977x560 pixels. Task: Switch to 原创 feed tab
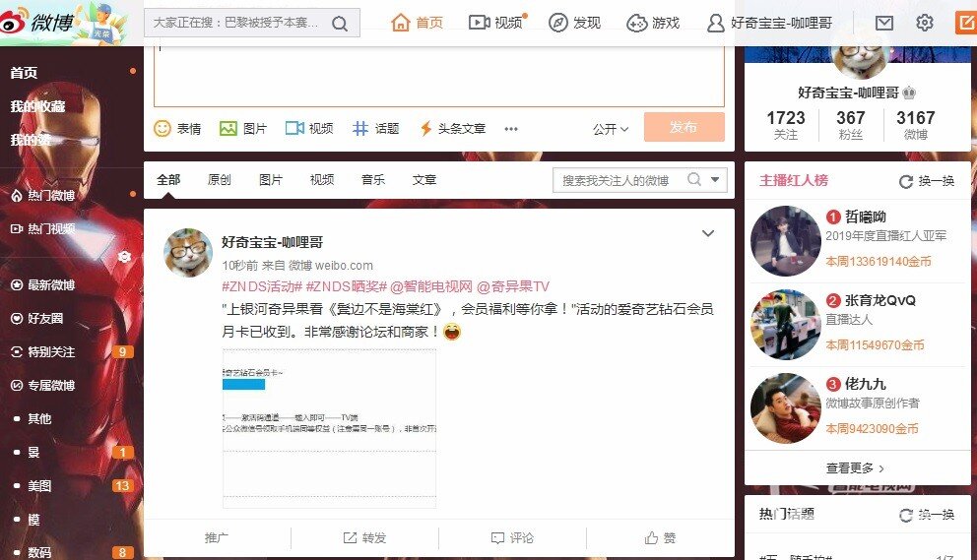[220, 179]
